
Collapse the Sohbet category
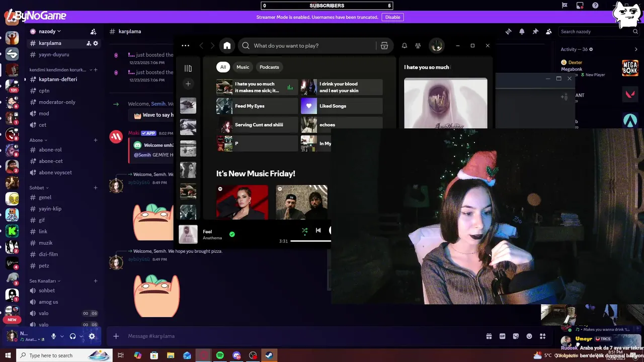click(39, 188)
